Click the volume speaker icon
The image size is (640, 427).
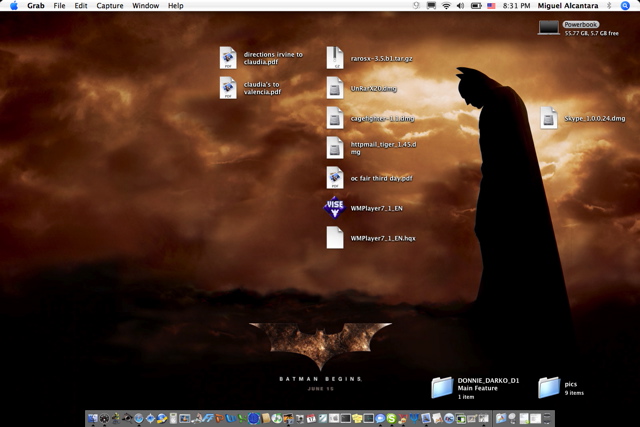pyautogui.click(x=461, y=6)
